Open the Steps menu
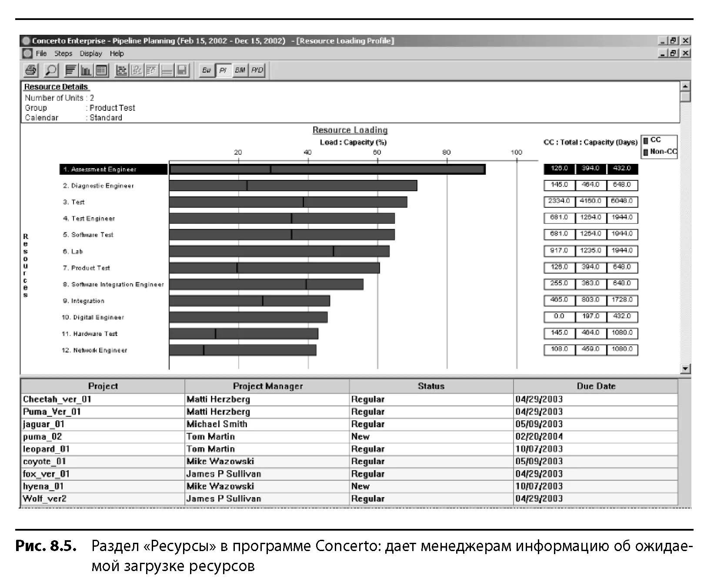Image resolution: width=714 pixels, height=588 pixels. [x=63, y=53]
